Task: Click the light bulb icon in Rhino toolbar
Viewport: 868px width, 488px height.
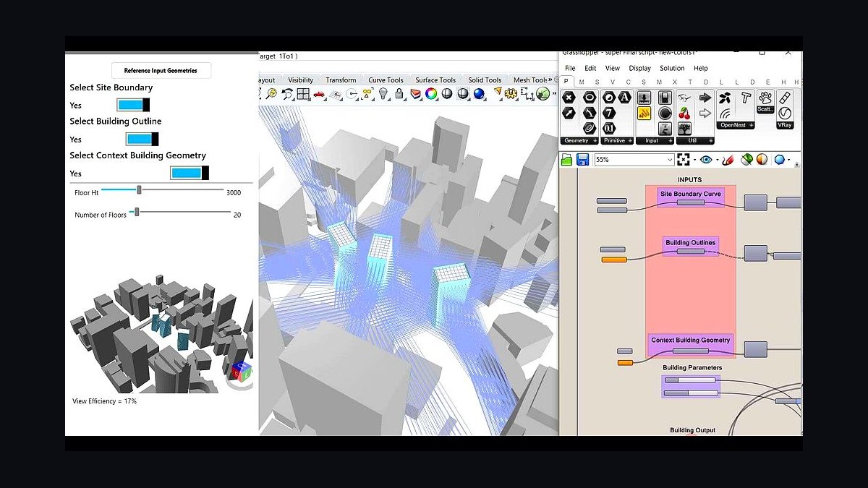Action: (383, 93)
